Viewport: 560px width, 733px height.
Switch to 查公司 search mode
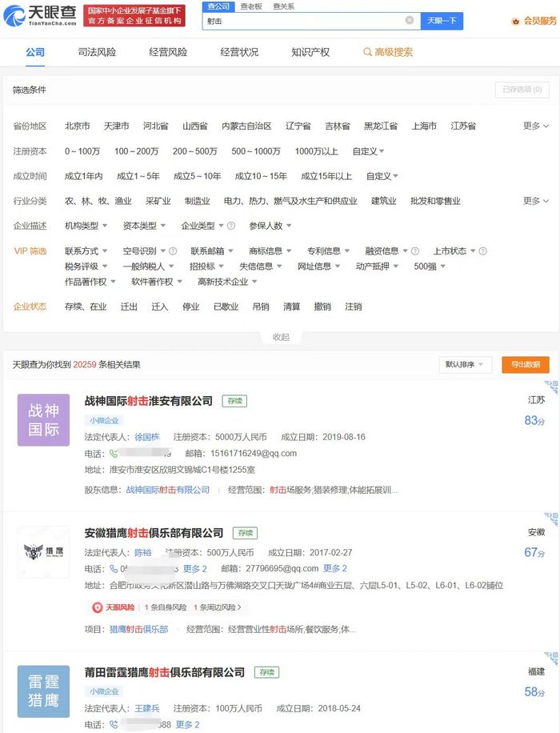click(x=218, y=6)
